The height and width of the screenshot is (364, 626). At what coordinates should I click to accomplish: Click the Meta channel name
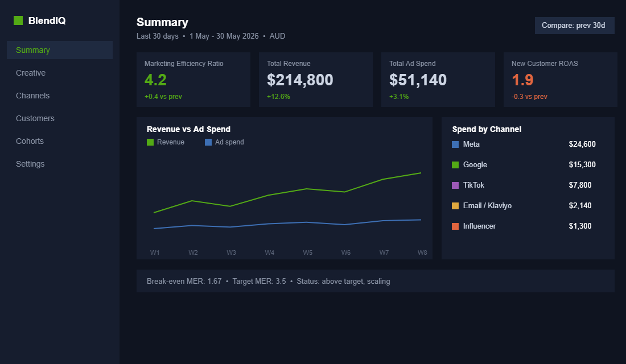471,144
